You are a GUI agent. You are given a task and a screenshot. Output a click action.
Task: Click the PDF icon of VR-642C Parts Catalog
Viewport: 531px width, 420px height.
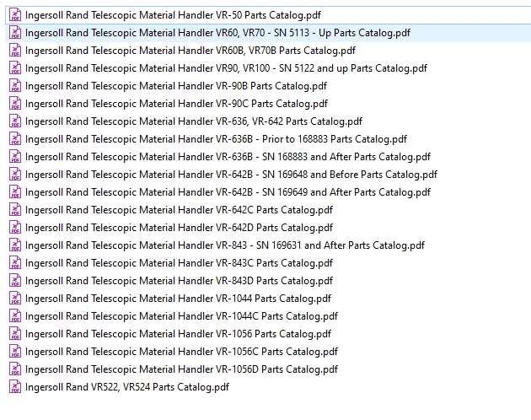[15, 210]
